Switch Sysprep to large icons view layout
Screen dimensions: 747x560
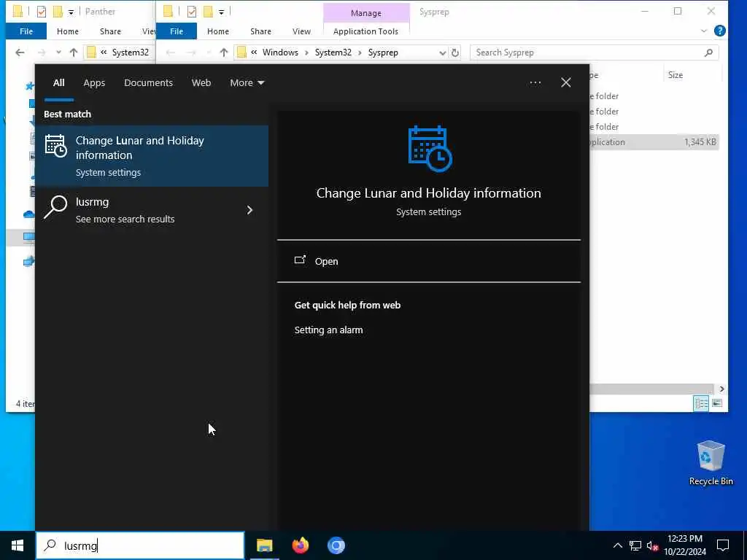point(717,403)
